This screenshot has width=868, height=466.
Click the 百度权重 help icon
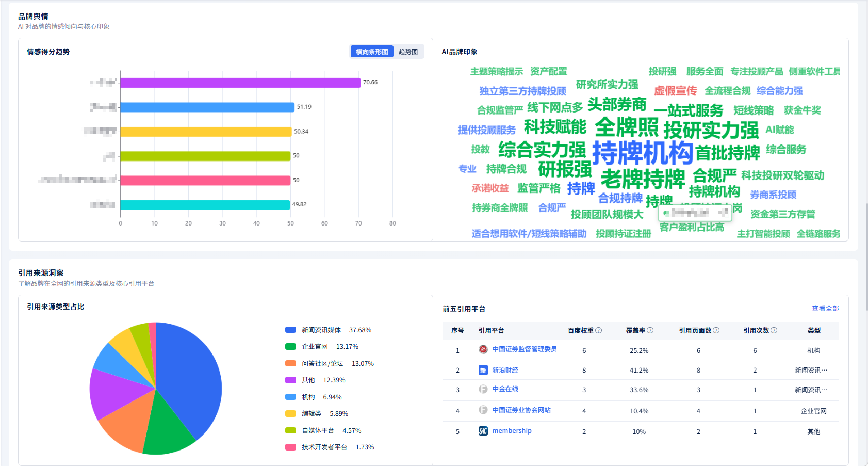coord(598,330)
